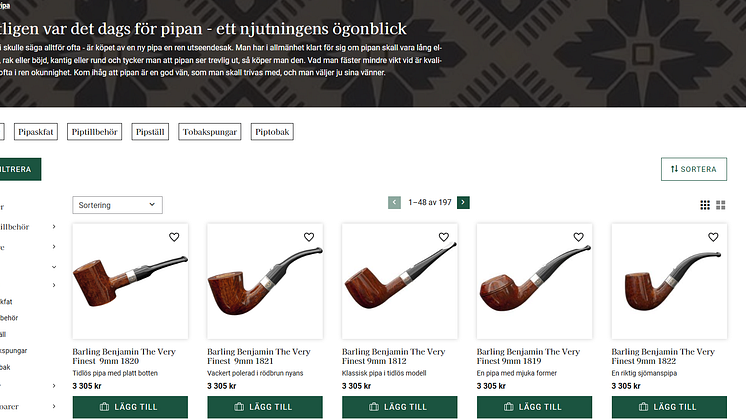Open the Pipaskfat category tab
The image size is (746, 419).
point(36,132)
